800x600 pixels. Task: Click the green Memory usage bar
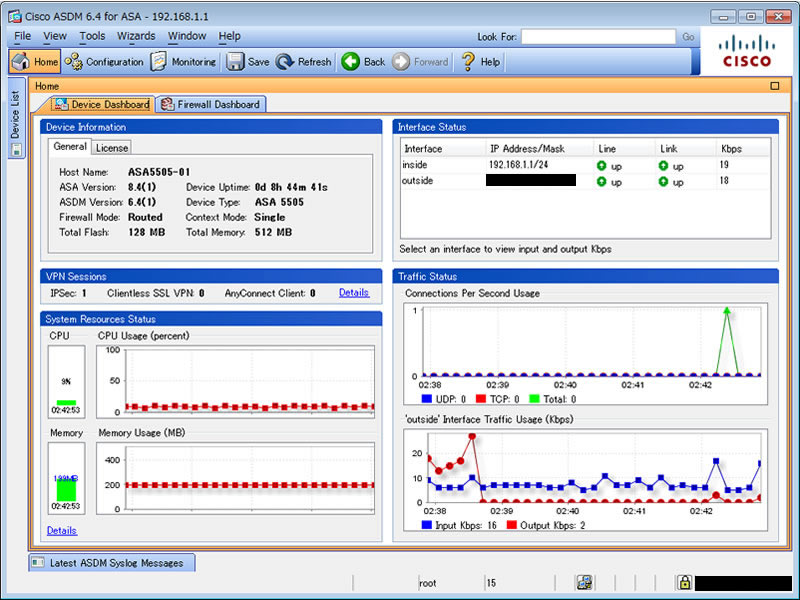(x=66, y=490)
